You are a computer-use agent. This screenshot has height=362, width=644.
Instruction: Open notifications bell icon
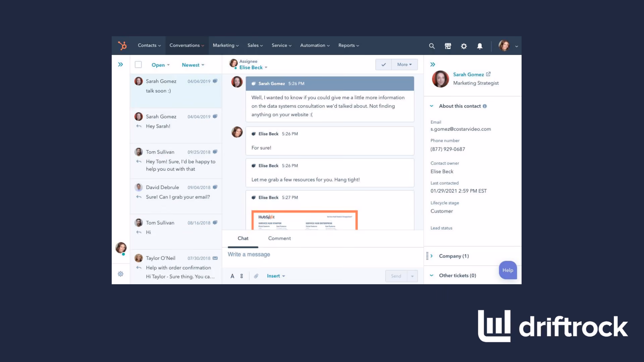[x=480, y=46]
